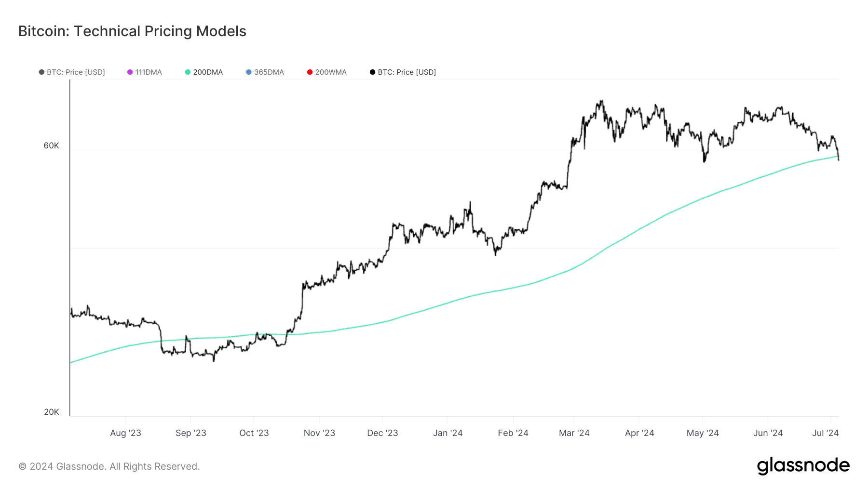The image size is (868, 488).
Task: Click the black BTC Price legend dot
Action: pyautogui.click(x=372, y=72)
